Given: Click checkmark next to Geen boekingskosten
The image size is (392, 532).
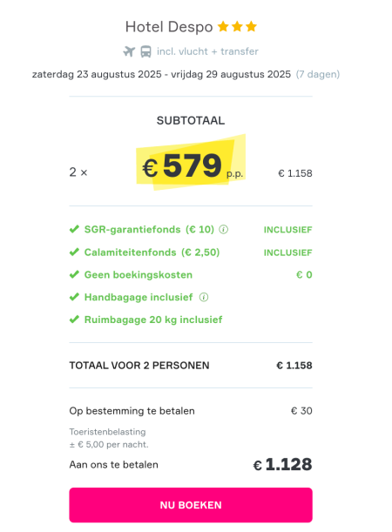Looking at the screenshot, I should (x=74, y=274).
